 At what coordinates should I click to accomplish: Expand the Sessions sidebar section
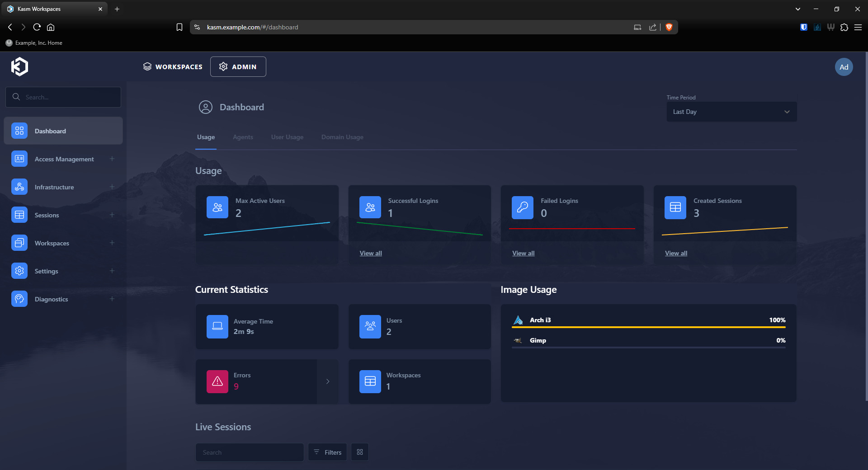pyautogui.click(x=112, y=215)
